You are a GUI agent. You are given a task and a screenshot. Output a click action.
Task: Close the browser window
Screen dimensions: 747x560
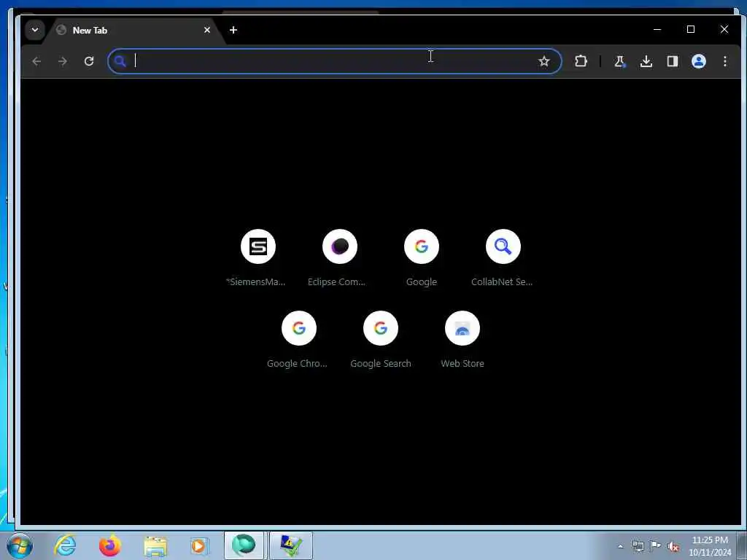coord(724,29)
